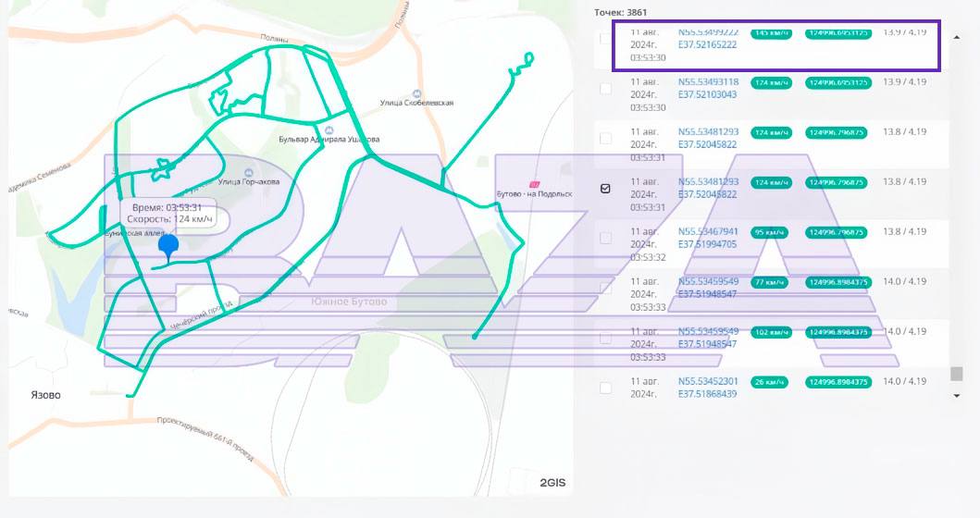Click the 102 км/ч speed badge
980x518 pixels.
(x=771, y=331)
